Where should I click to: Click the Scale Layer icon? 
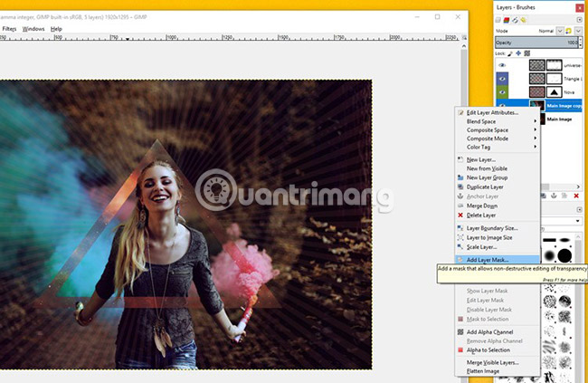pos(460,246)
